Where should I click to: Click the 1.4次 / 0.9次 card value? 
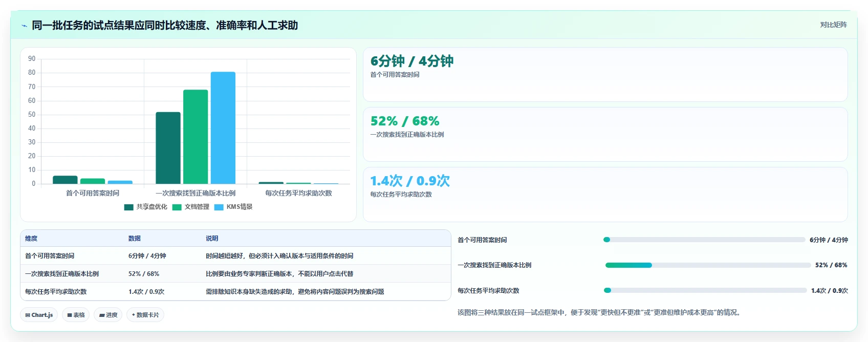(x=410, y=181)
